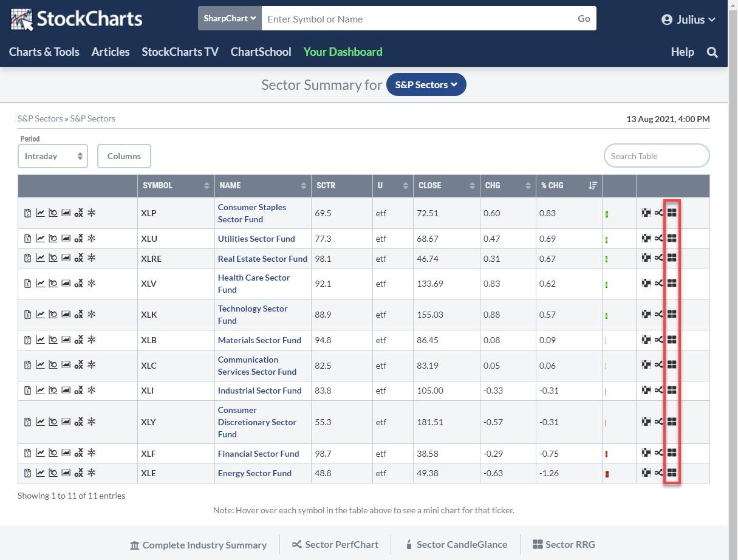Open the point and figure icon for XLK

[x=78, y=315]
